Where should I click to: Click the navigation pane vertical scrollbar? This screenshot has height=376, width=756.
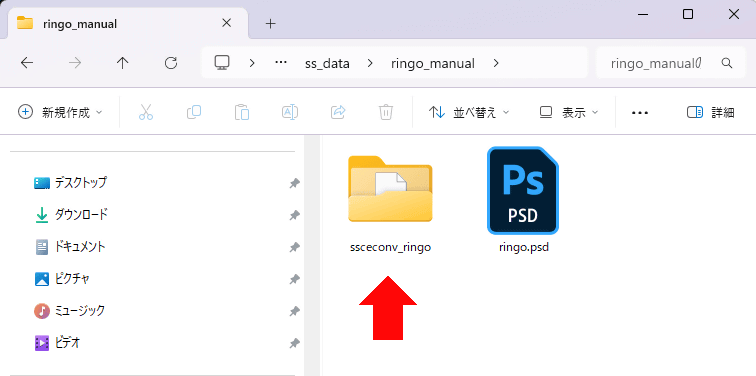[313, 255]
